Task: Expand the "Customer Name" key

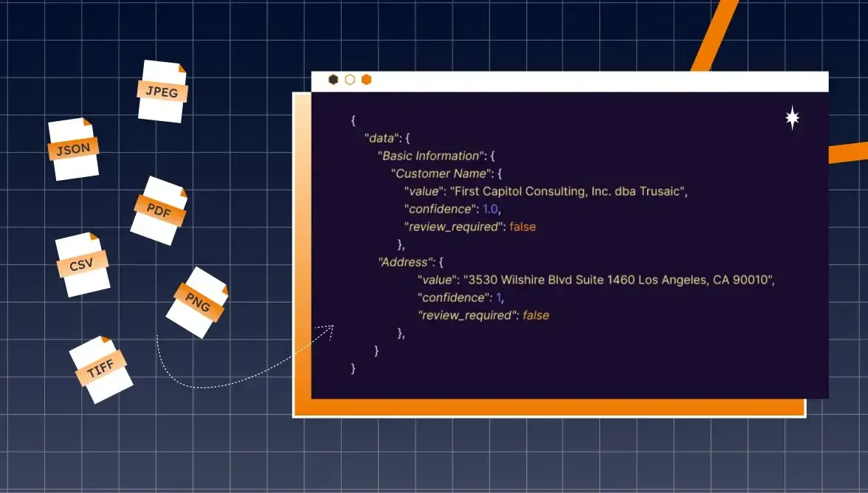Action: click(x=443, y=173)
